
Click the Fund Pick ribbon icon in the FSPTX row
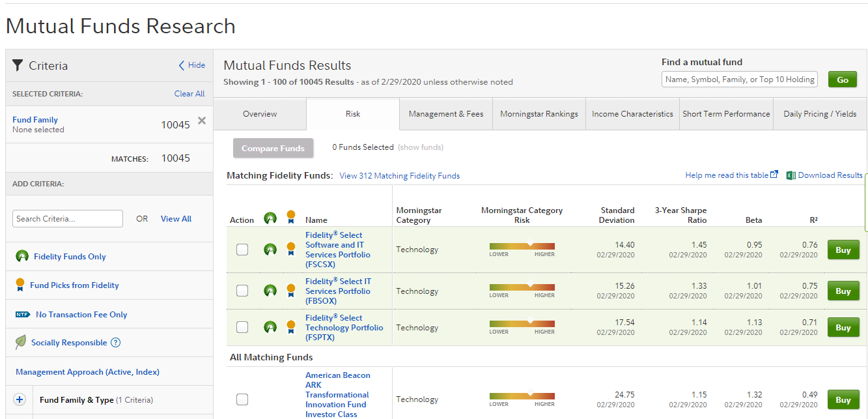pyautogui.click(x=291, y=327)
